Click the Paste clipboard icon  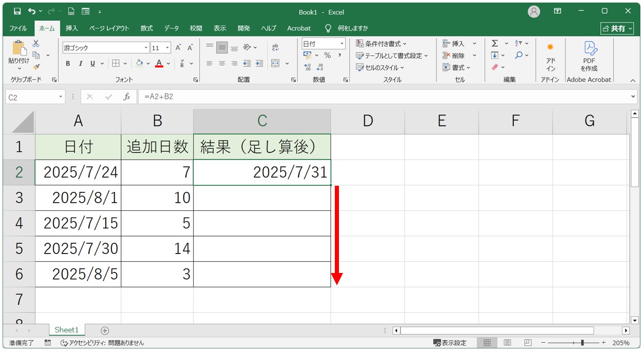(x=19, y=48)
